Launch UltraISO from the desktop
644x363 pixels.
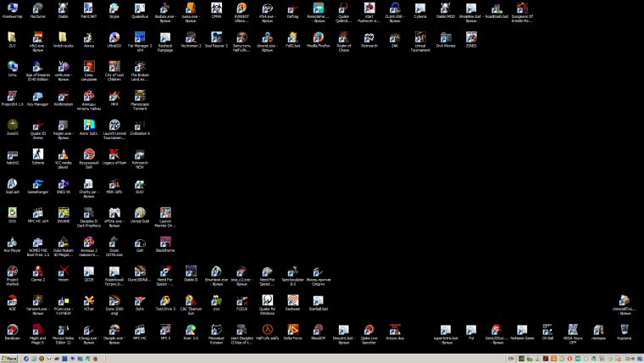[x=114, y=37]
